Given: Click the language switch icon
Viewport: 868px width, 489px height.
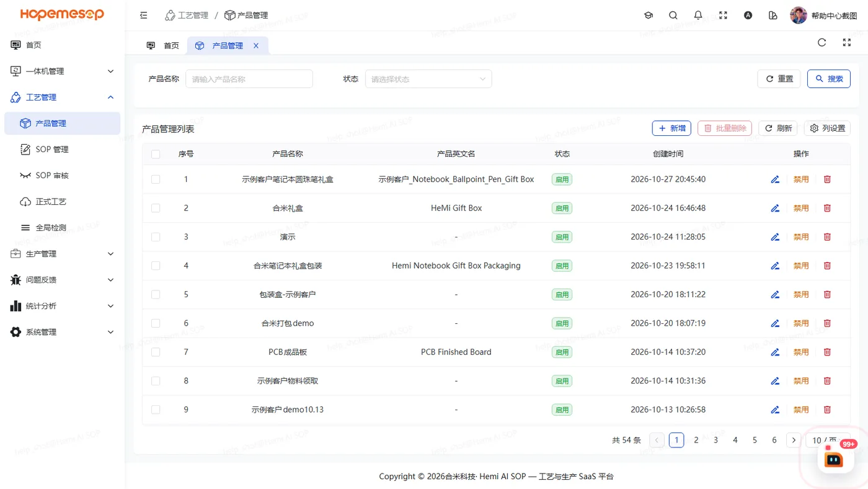Looking at the screenshot, I should (x=748, y=16).
